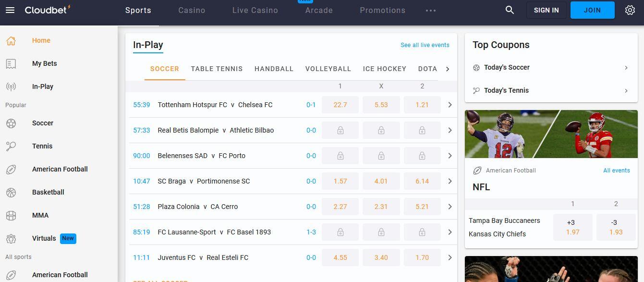This screenshot has height=282, width=644.
Task: Switch to the VOLLEYBALL tab
Action: pos(328,69)
